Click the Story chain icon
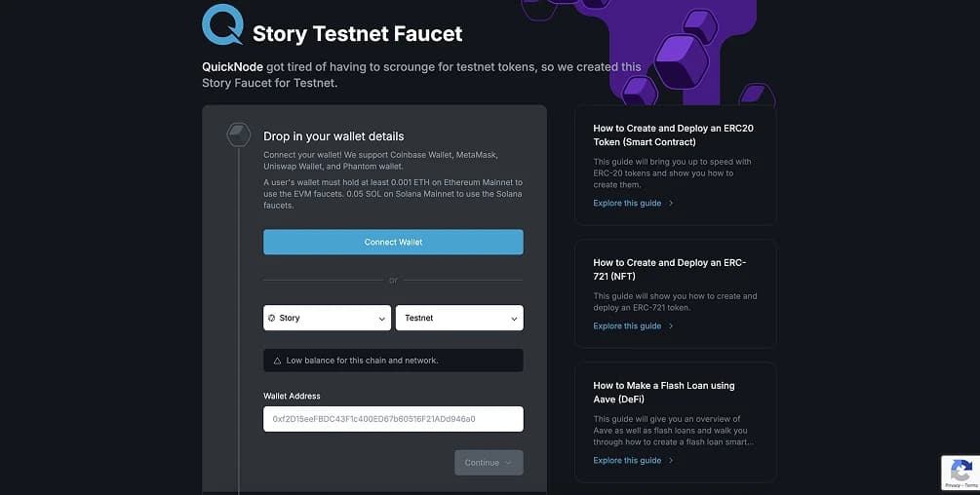 click(x=272, y=318)
